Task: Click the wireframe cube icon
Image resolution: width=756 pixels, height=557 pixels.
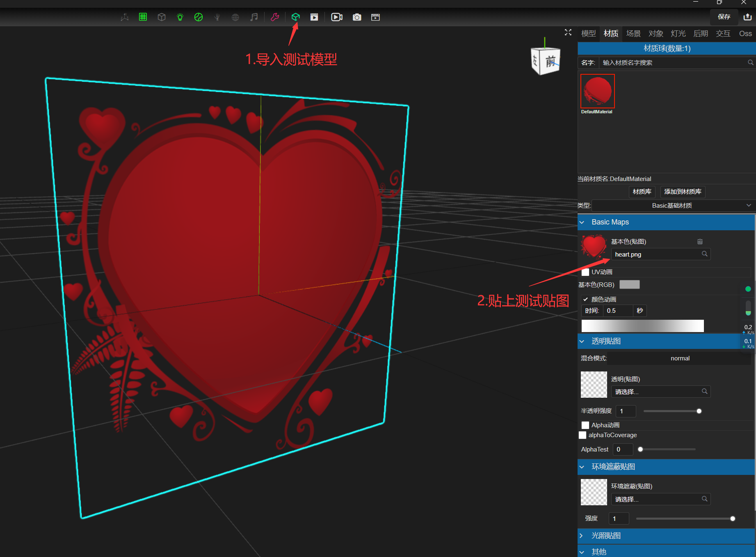Action: 162,17
